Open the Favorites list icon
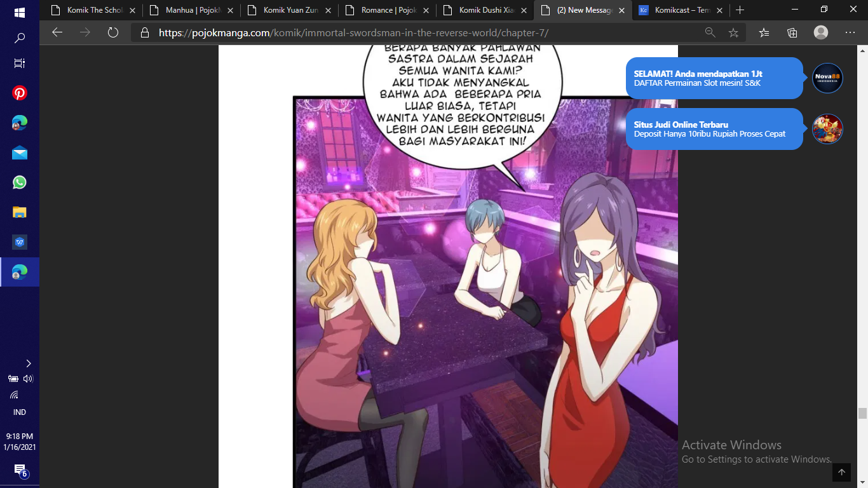Screen dimensions: 868x488 click(764, 32)
